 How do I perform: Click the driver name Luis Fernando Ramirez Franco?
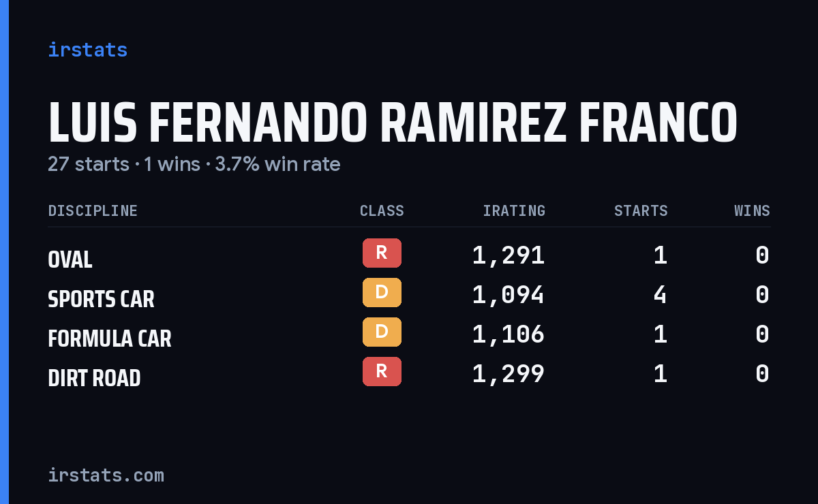click(x=393, y=123)
